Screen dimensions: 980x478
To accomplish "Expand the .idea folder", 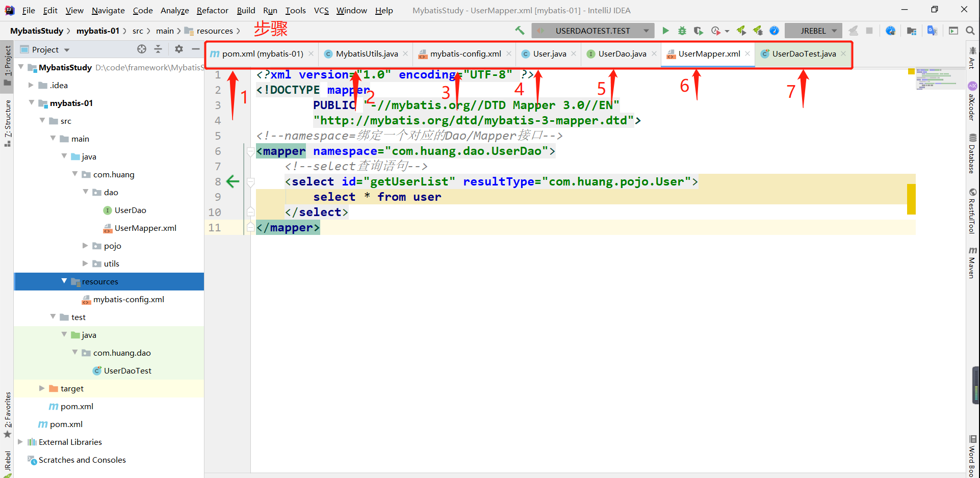I will 31,85.
